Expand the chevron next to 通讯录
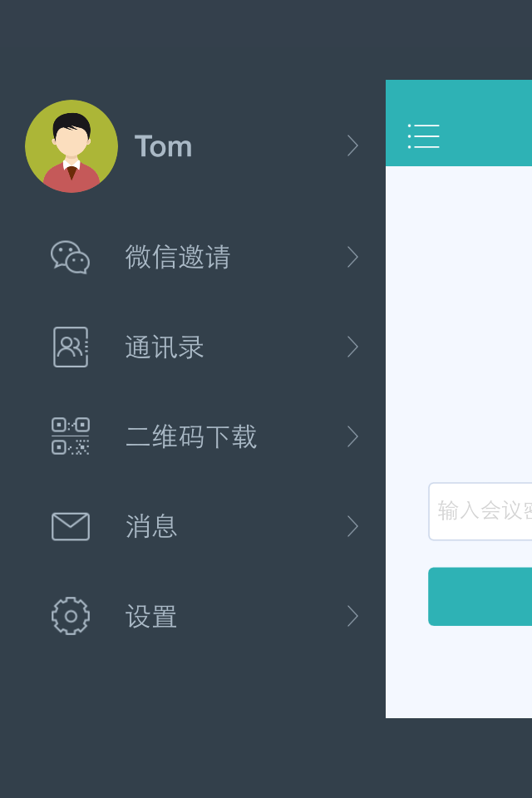 pos(352,347)
